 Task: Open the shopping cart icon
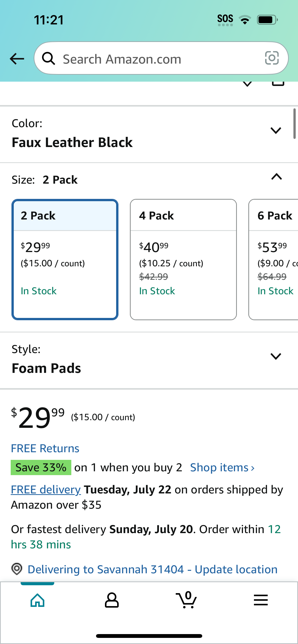(186, 600)
